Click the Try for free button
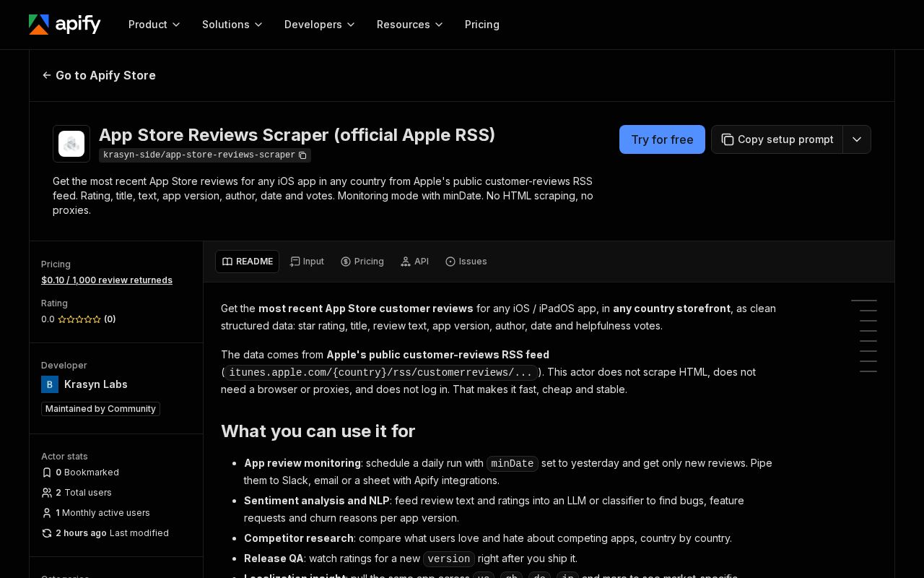This screenshot has height=578, width=924. [662, 139]
